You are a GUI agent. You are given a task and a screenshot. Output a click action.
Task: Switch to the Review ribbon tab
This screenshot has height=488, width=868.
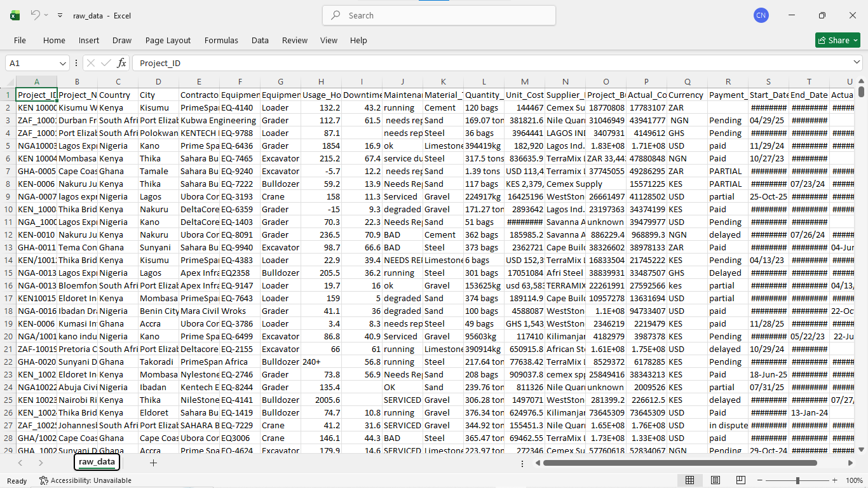[x=295, y=40]
